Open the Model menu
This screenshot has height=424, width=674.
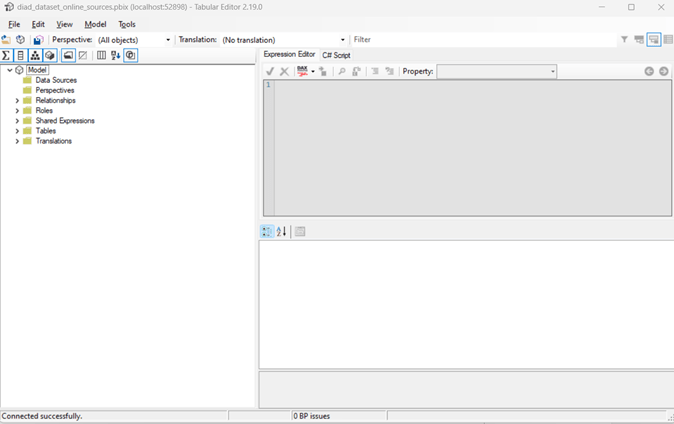(x=95, y=24)
